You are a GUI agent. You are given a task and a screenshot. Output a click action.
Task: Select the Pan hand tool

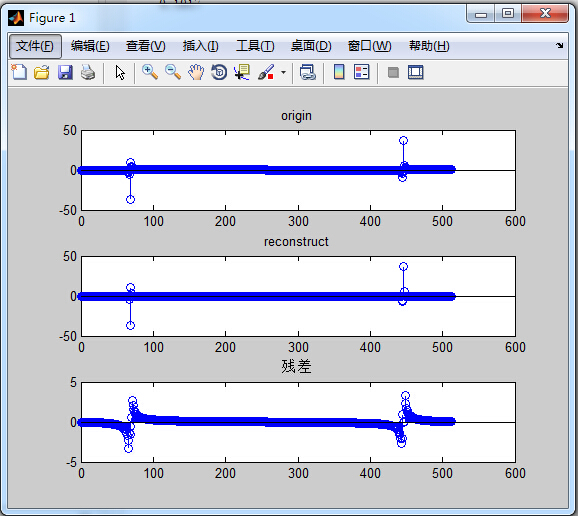[x=196, y=72]
